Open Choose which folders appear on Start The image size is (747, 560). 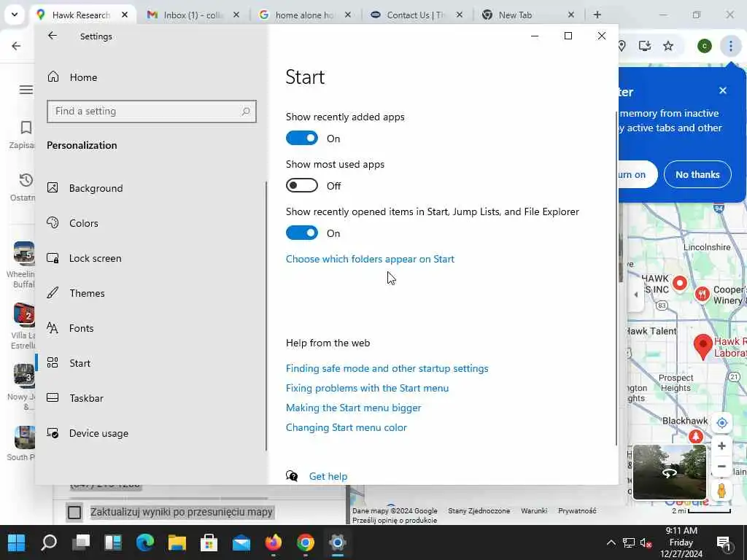(x=370, y=259)
